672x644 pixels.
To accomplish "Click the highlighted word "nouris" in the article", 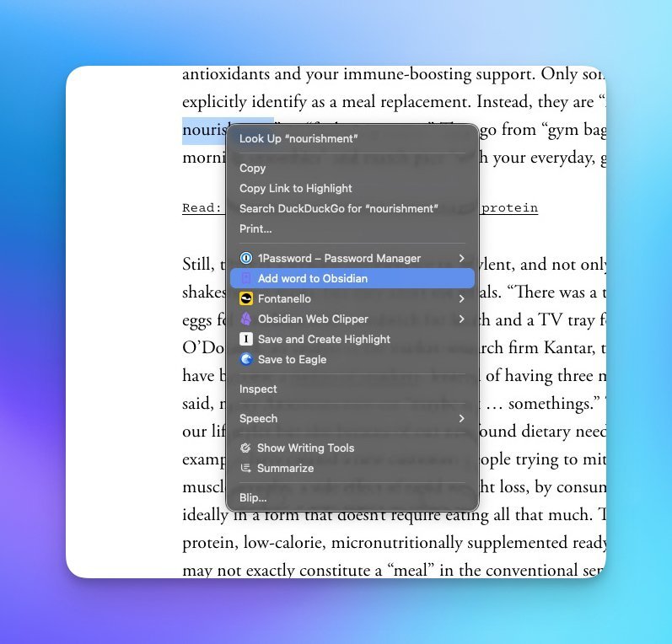I will pos(204,130).
